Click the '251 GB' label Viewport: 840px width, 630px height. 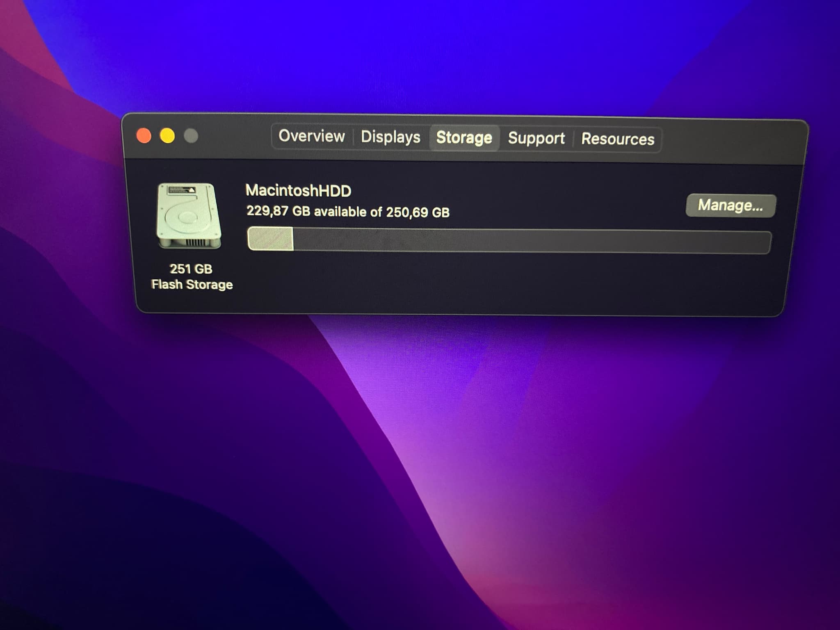coord(191,269)
